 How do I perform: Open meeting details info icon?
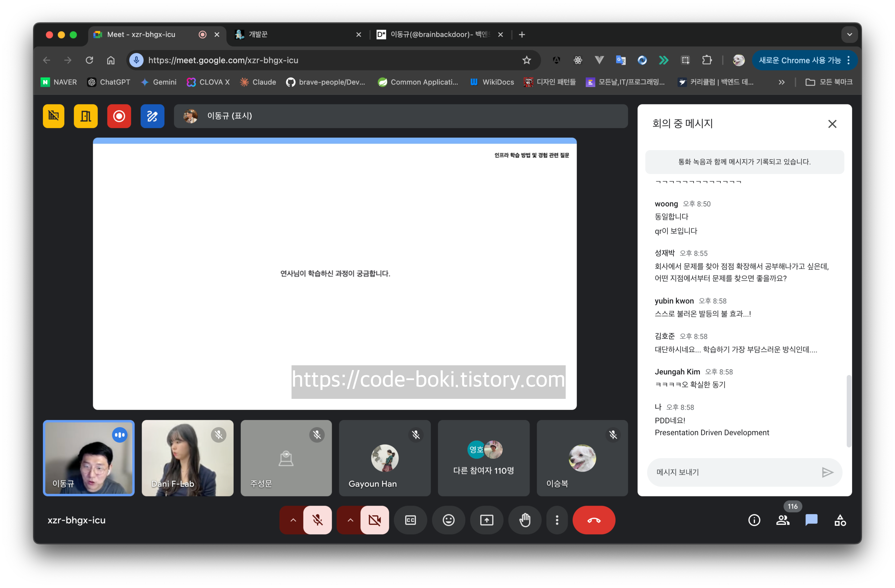pos(754,520)
